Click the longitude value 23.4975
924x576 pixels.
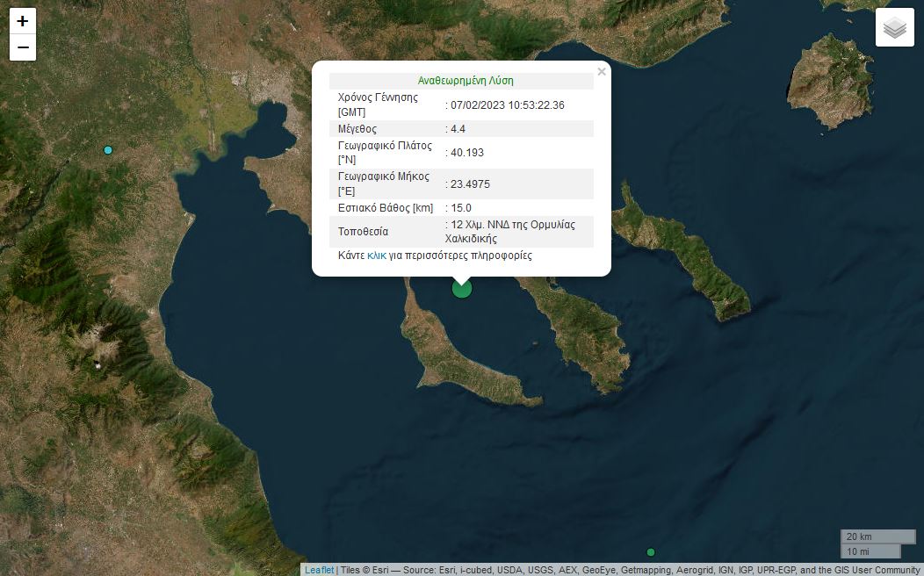470,184
